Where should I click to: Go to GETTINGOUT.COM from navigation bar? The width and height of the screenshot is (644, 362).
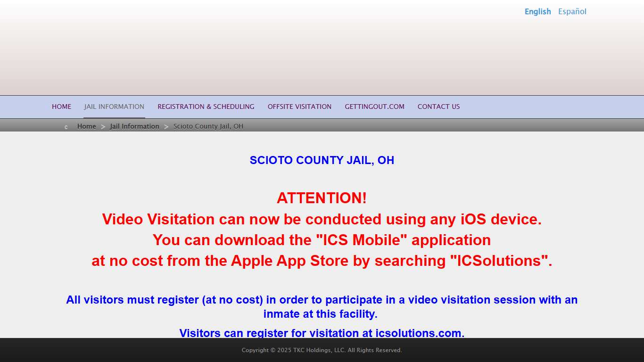point(375,107)
